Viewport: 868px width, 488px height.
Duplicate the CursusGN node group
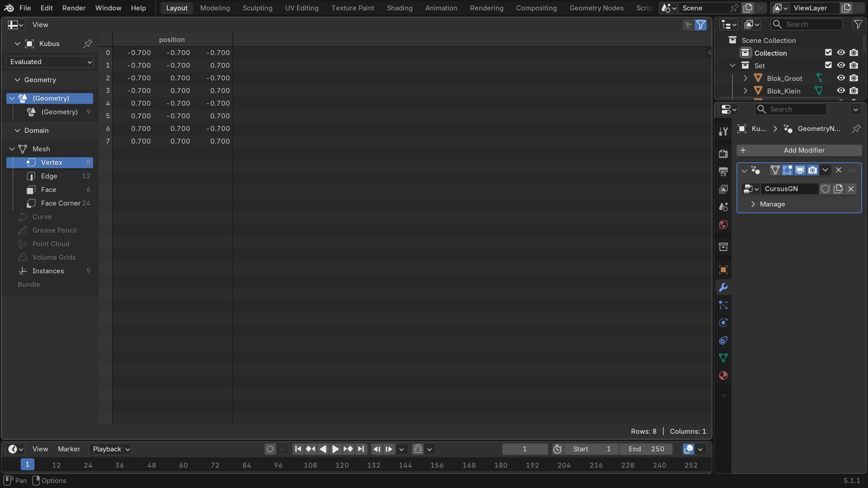[838, 189]
